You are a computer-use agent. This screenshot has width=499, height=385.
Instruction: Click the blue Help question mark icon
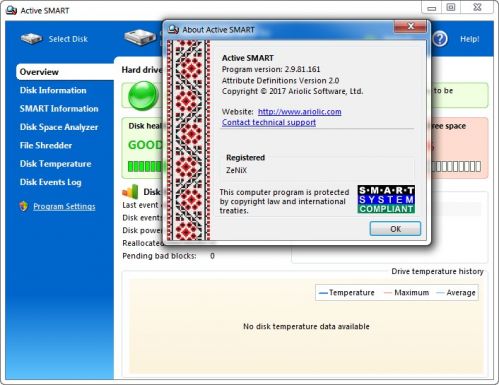[x=440, y=39]
